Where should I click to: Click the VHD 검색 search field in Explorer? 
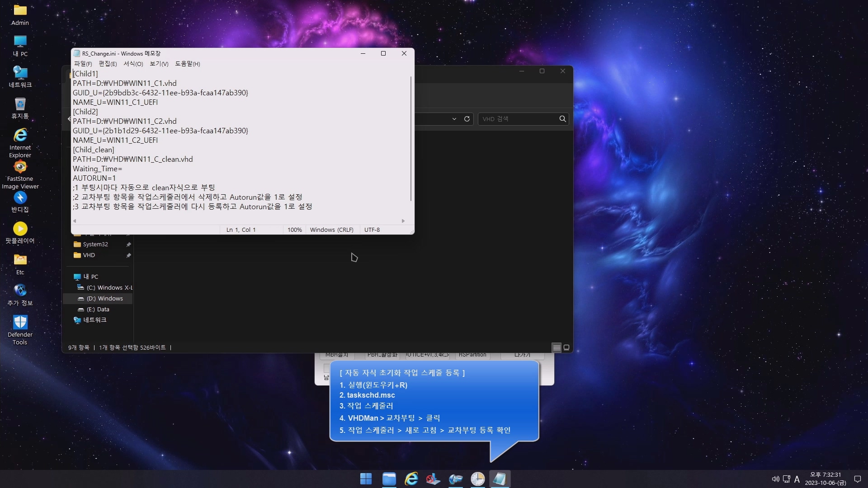[x=518, y=119]
